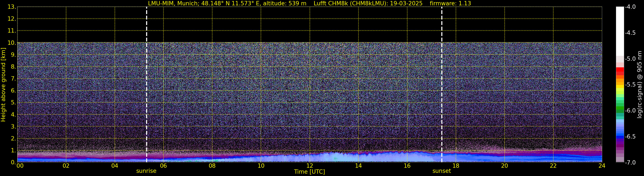Image resolution: width=644 pixels, height=176 pixels.
Task: Click the '13.' height axis tick label
Action: coord(12,7)
